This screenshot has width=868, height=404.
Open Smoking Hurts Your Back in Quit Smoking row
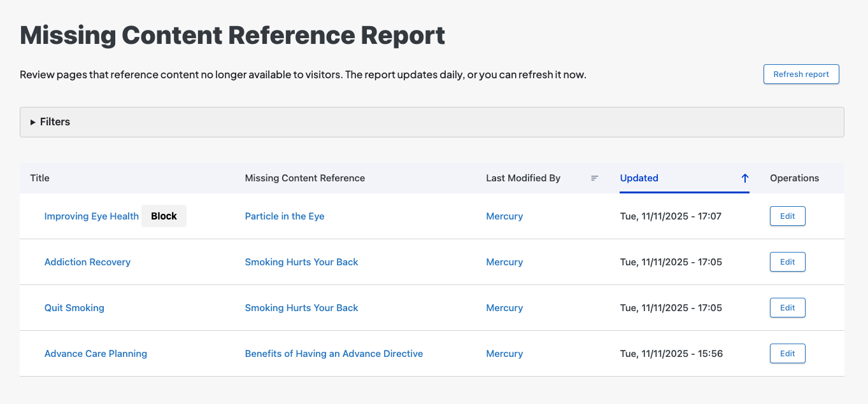[301, 308]
